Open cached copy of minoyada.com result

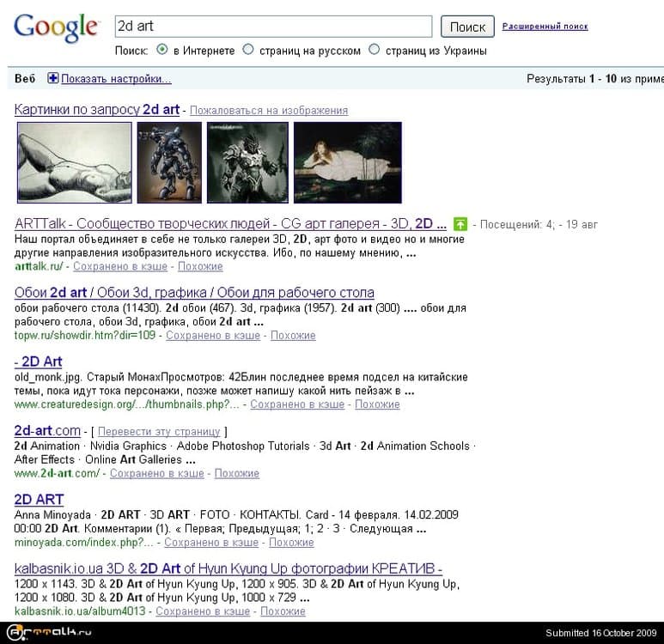tap(211, 543)
